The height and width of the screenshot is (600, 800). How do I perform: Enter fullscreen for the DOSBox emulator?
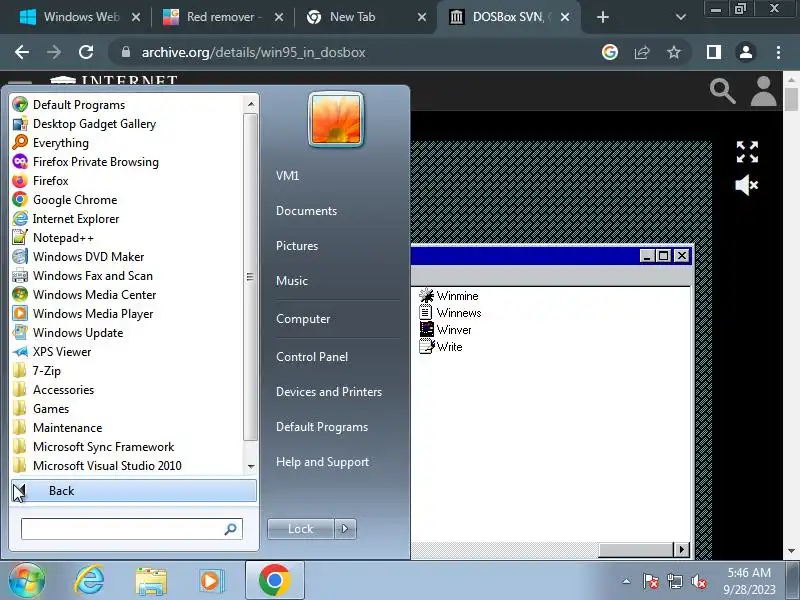(x=747, y=152)
